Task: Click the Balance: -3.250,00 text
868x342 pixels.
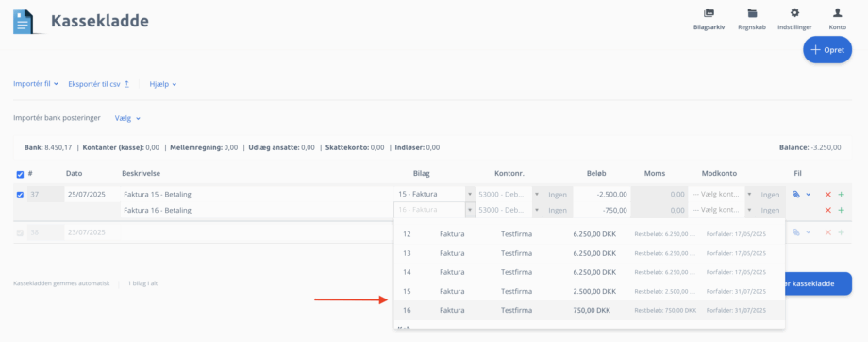Action: tap(810, 148)
